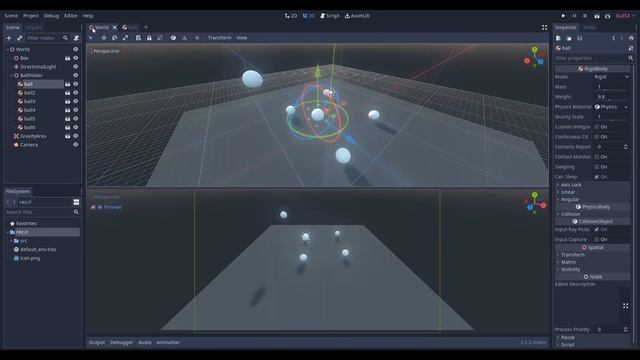Add a new child node with plus icon
The height and width of the screenshot is (360, 640).
[x=9, y=38]
